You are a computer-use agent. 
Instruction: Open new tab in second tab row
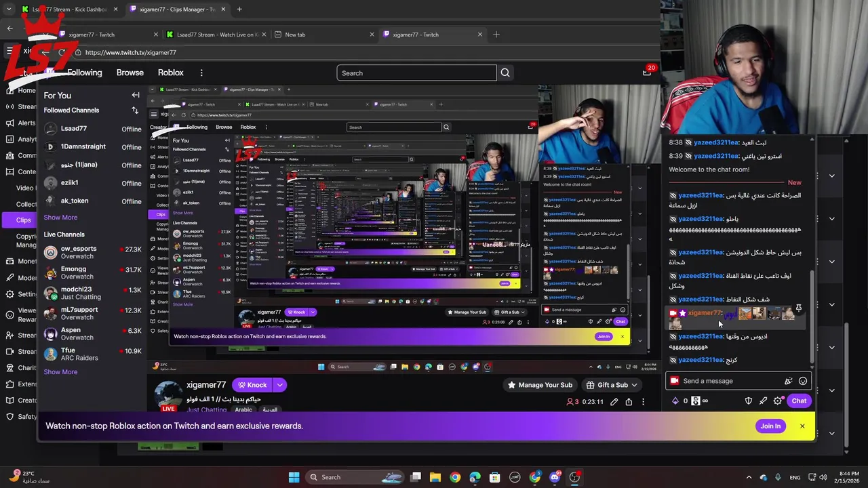tap(496, 35)
